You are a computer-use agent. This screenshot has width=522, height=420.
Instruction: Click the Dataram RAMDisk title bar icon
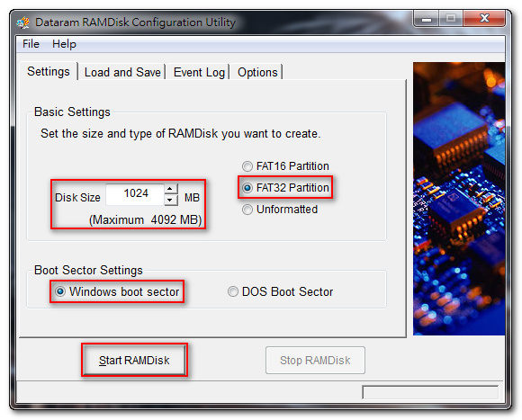pyautogui.click(x=23, y=22)
